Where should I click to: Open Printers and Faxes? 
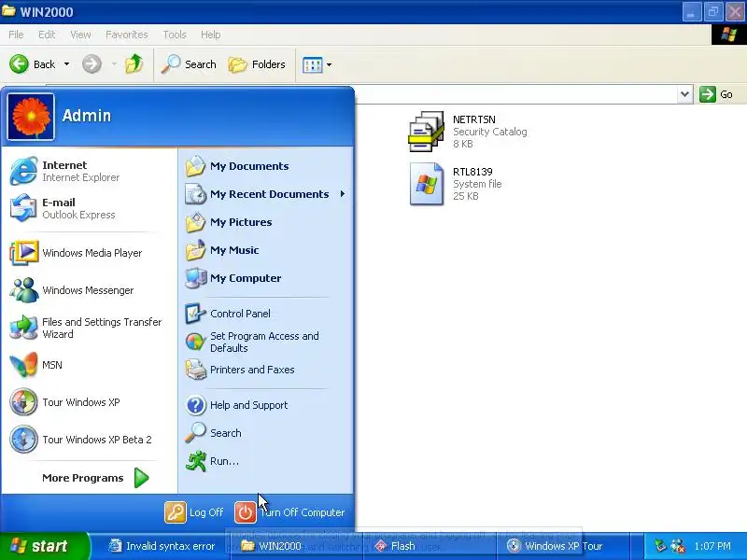click(x=266, y=370)
